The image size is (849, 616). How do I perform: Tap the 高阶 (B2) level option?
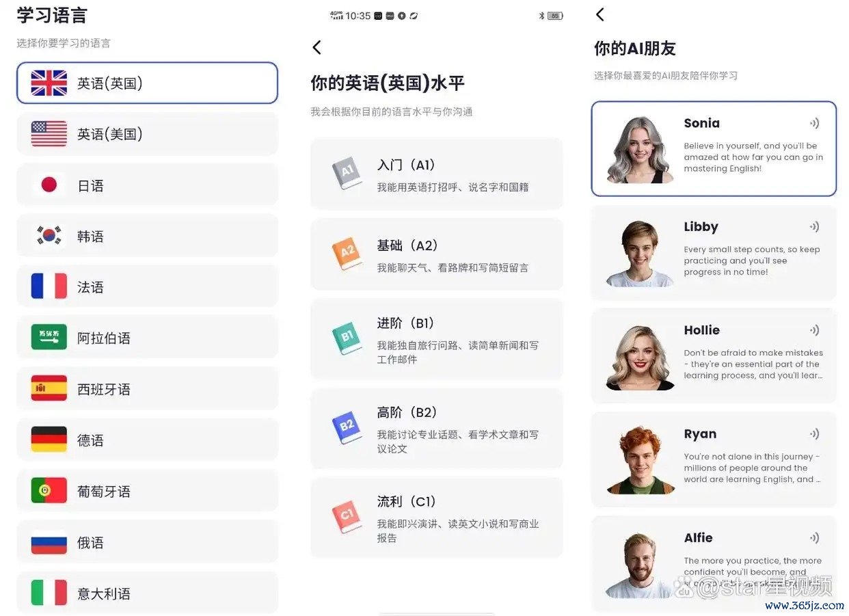pos(436,429)
